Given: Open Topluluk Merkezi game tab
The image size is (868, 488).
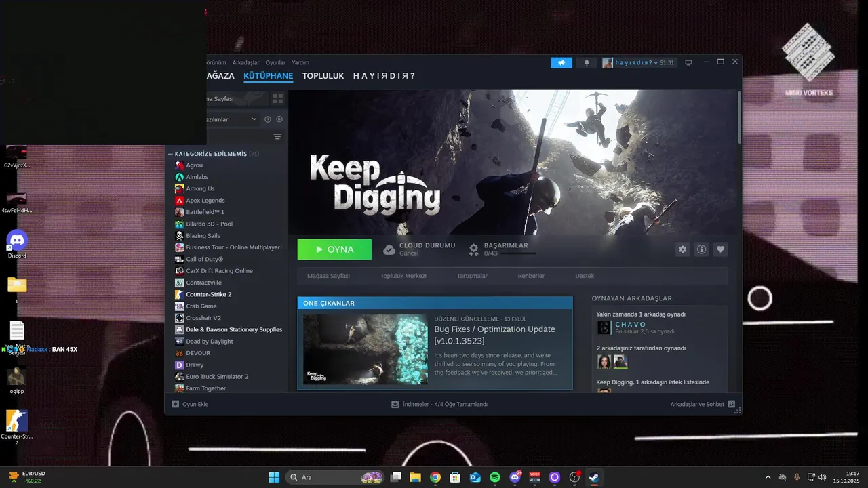Looking at the screenshot, I should (x=403, y=276).
